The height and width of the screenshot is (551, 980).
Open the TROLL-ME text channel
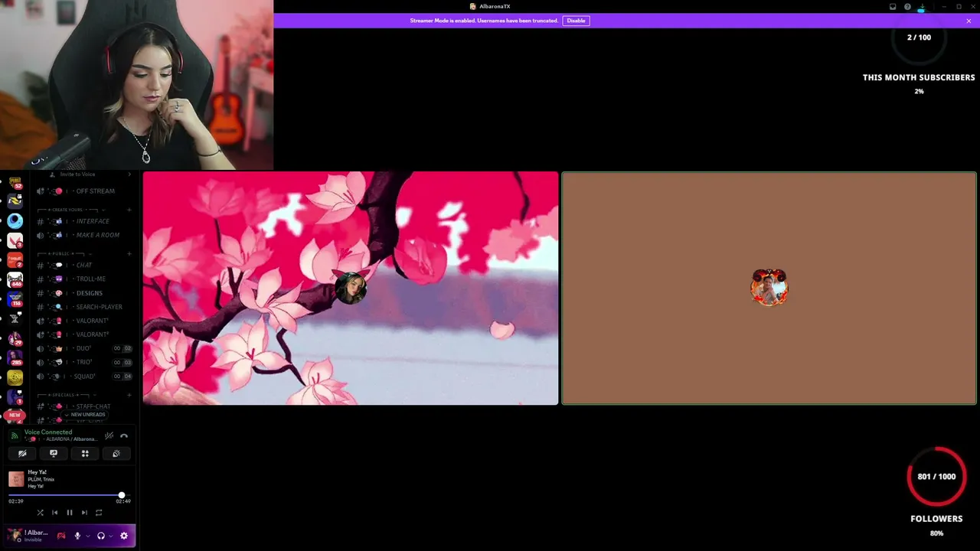[x=85, y=279]
